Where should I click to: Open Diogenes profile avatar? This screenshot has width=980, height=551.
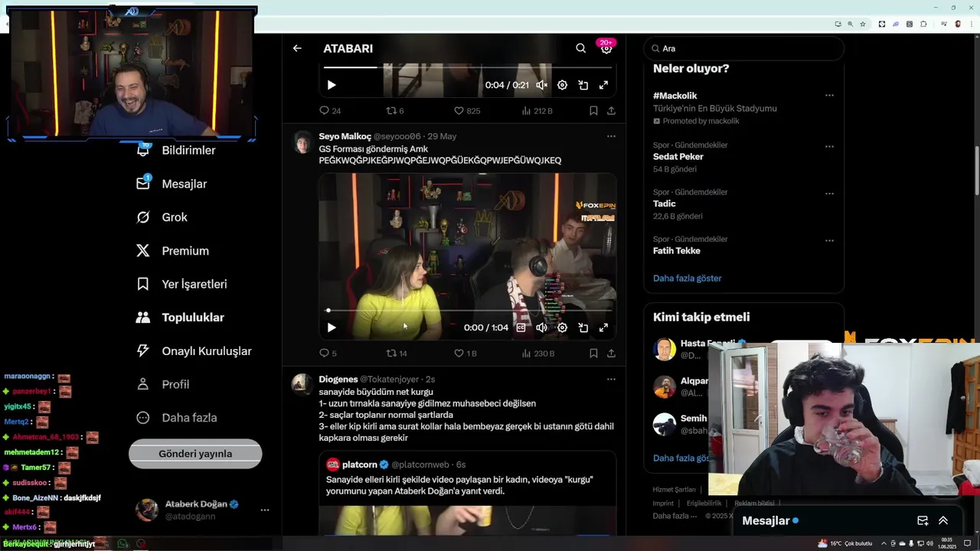pyautogui.click(x=302, y=383)
